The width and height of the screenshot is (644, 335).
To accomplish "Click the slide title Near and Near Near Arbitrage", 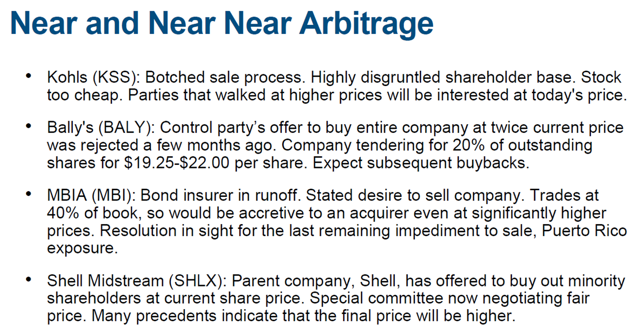I will (x=221, y=24).
